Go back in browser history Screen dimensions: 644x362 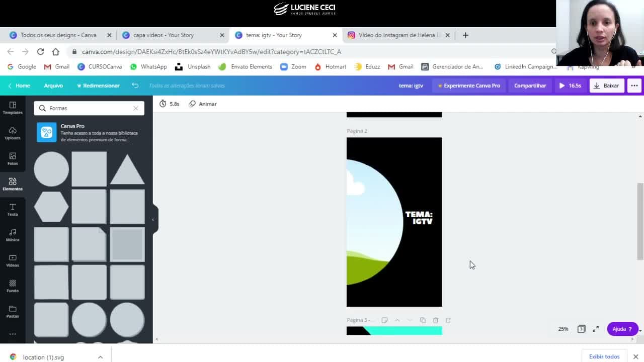point(10,51)
